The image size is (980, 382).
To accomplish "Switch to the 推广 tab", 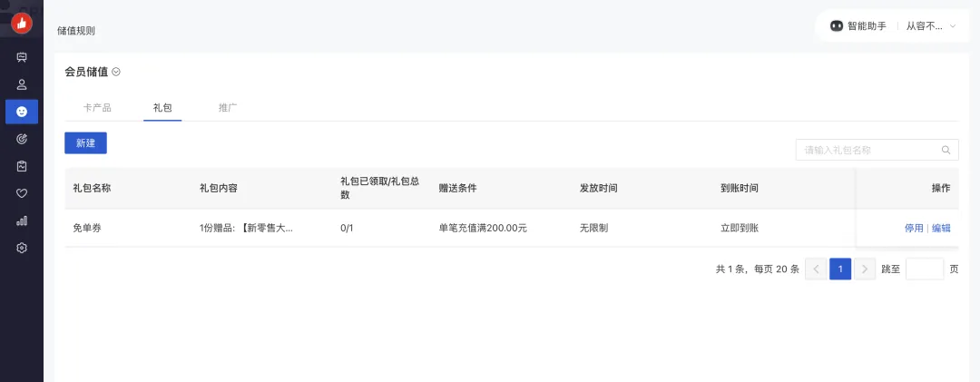I will point(228,108).
